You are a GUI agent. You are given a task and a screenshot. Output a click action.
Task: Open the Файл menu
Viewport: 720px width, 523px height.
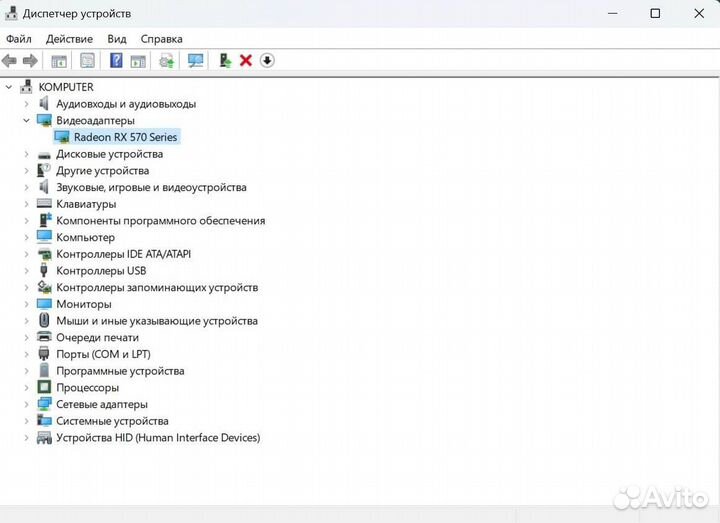coord(18,39)
